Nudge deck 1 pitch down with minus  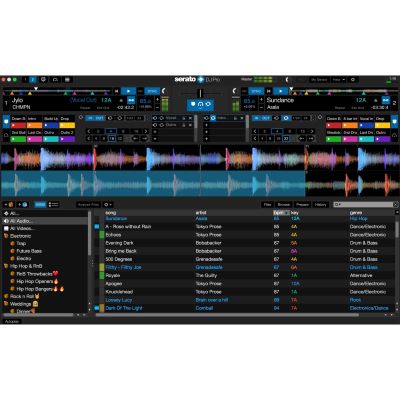point(158,107)
